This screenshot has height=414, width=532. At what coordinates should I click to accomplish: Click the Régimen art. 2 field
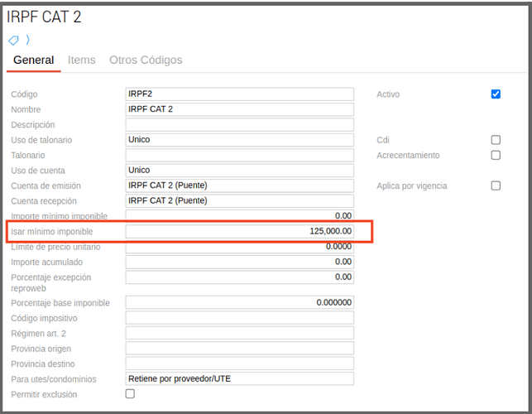tap(240, 333)
